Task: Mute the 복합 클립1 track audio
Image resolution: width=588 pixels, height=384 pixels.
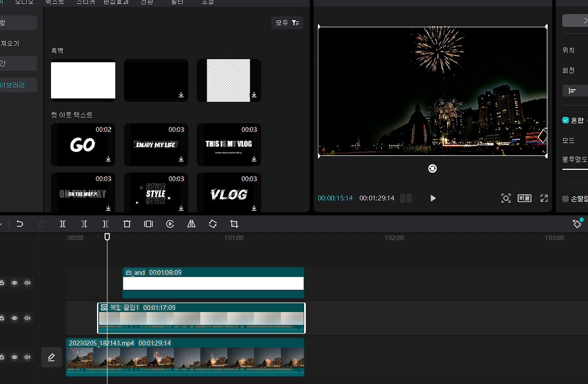Action: click(x=27, y=318)
